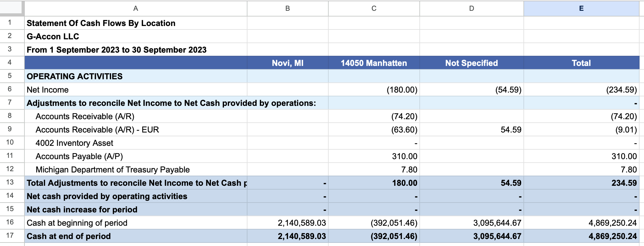Select column B header
Viewport: 644px width, 246px height.
click(x=288, y=9)
